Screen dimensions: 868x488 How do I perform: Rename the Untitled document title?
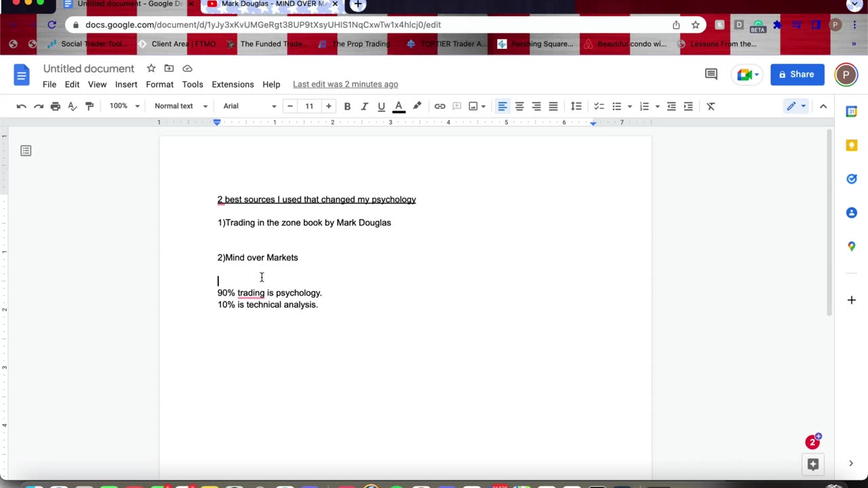click(89, 68)
